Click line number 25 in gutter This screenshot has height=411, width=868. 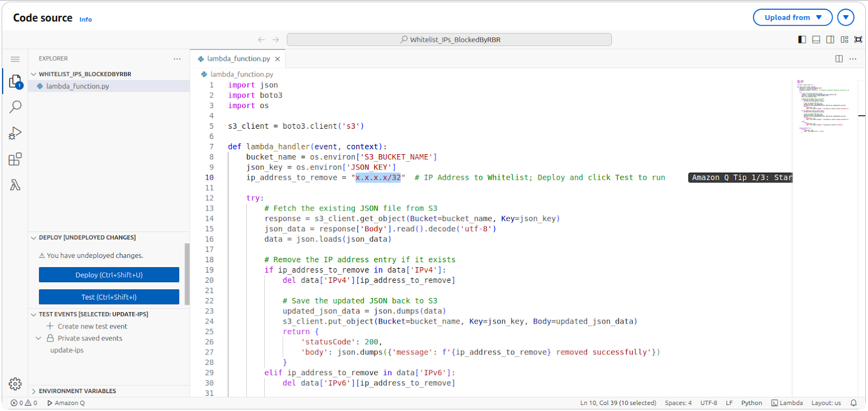pos(209,332)
